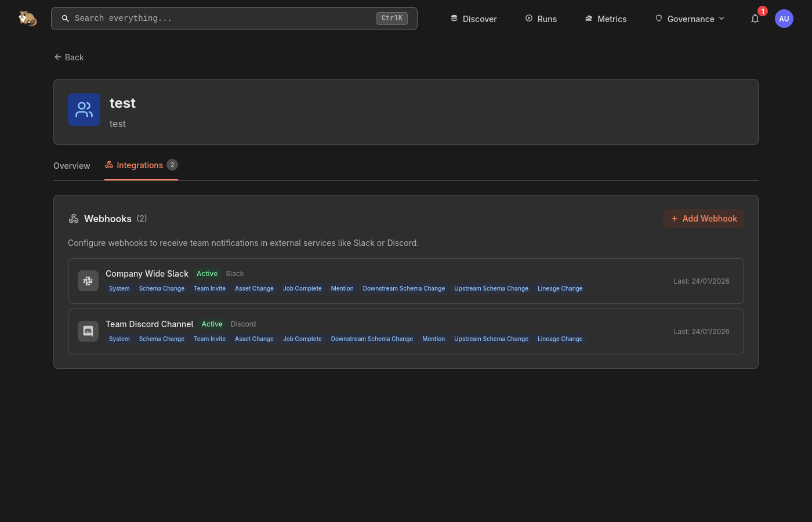Image resolution: width=812 pixels, height=522 pixels.
Task: Open the AU account avatar menu
Action: pos(784,18)
